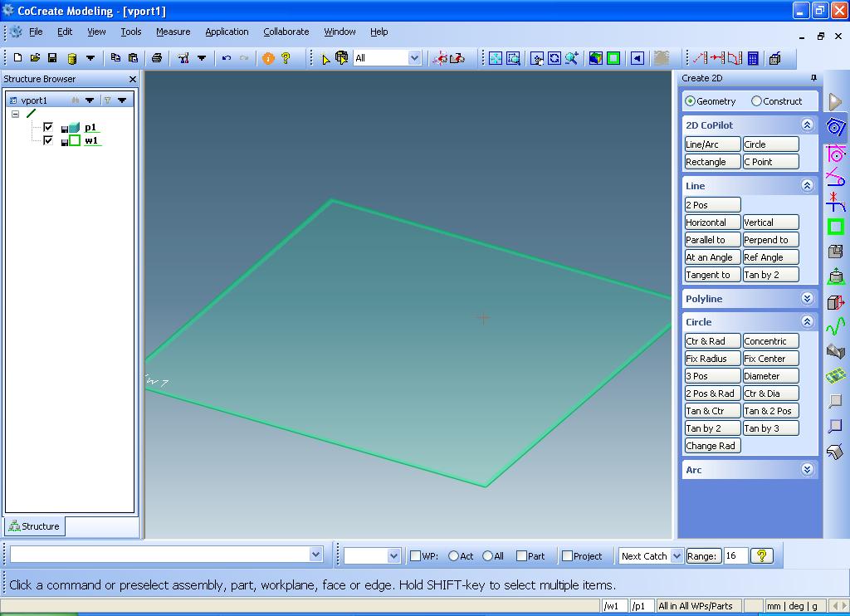Click the Save floppy disk icon
Screen dimensions: 850x616
(52, 57)
